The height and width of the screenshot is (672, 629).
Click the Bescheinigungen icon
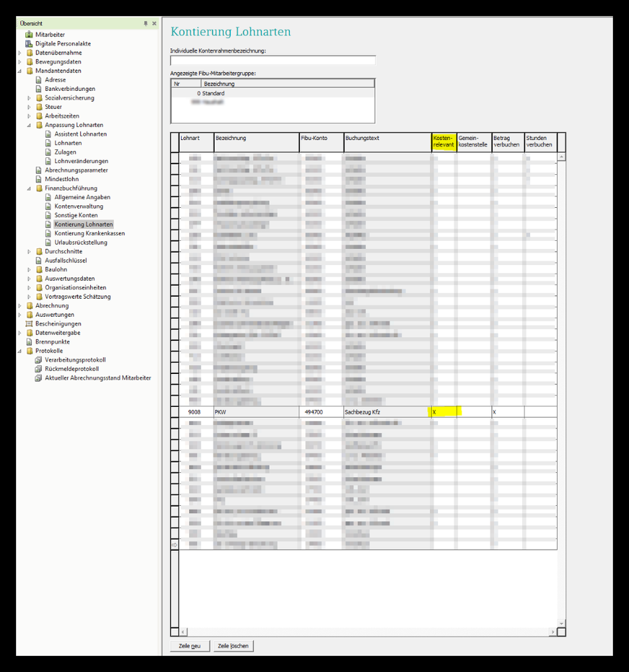[x=29, y=323]
